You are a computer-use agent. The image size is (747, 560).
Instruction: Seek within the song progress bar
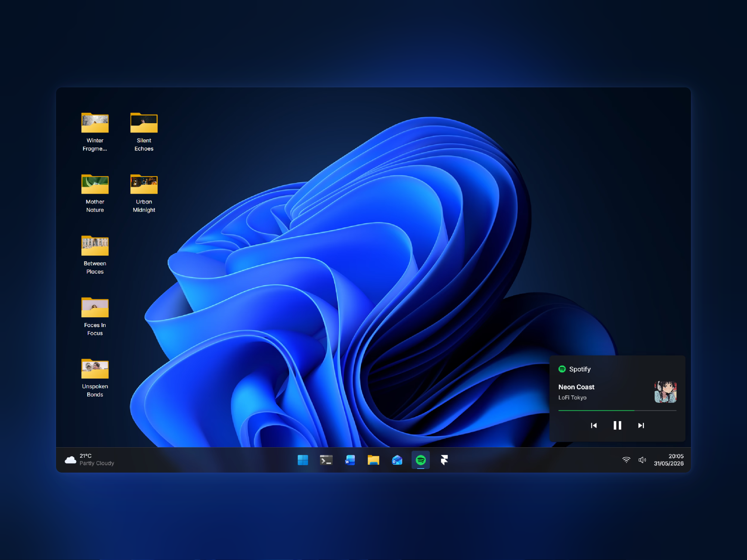617,411
